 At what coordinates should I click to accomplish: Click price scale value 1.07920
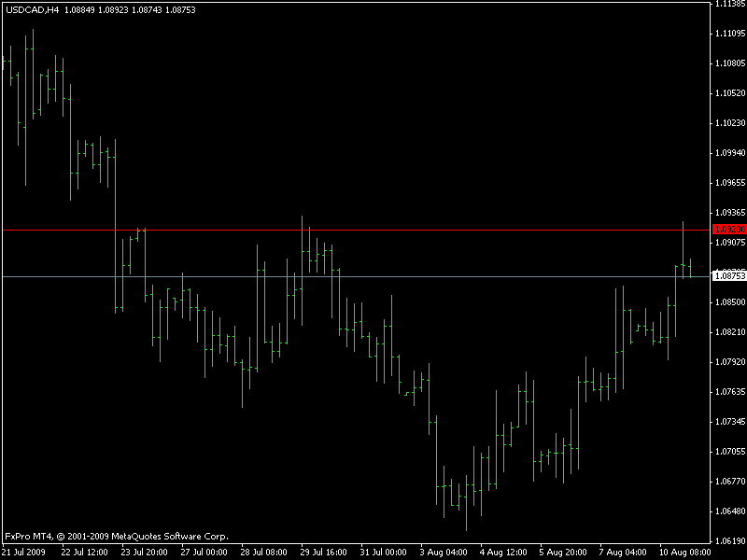coord(730,362)
